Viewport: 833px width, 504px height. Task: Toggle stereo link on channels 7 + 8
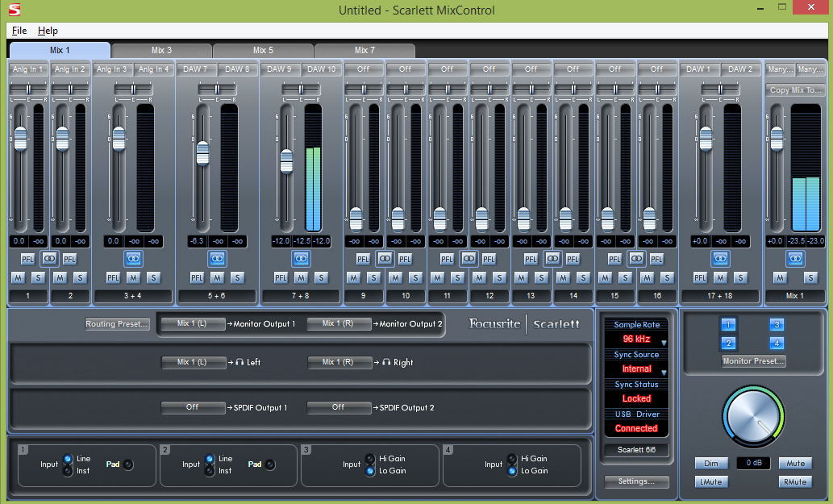click(x=301, y=258)
